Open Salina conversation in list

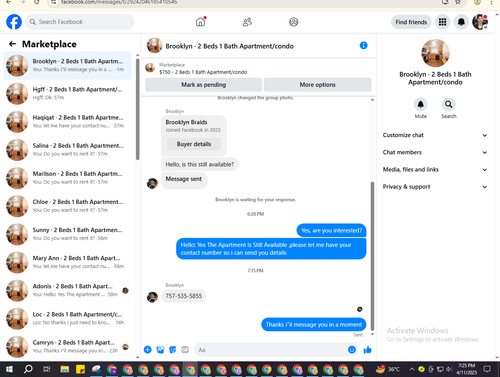(67, 150)
